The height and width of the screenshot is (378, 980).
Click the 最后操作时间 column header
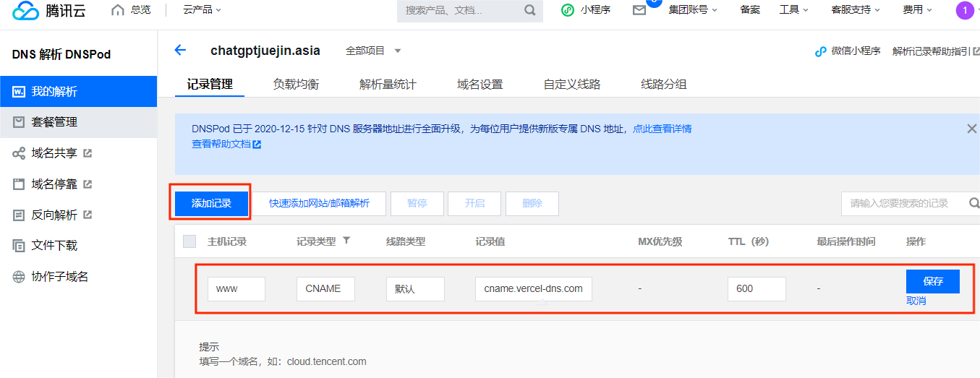[846, 241]
